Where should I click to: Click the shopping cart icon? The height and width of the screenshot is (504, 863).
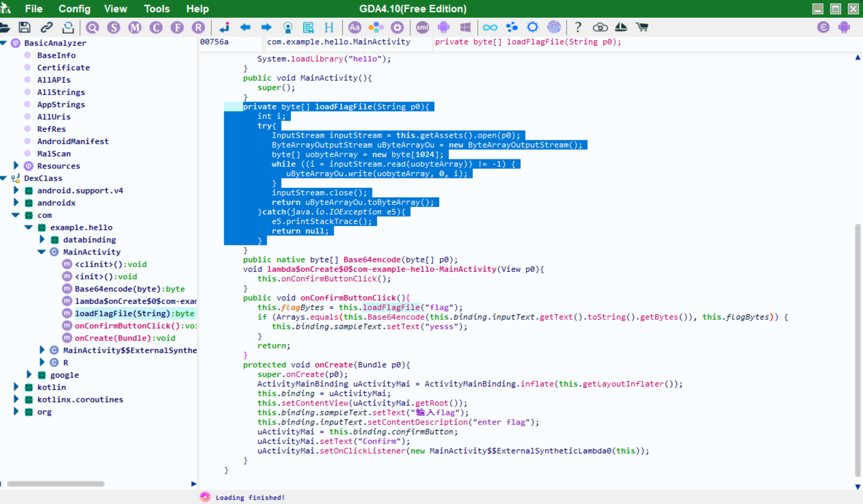click(x=642, y=27)
